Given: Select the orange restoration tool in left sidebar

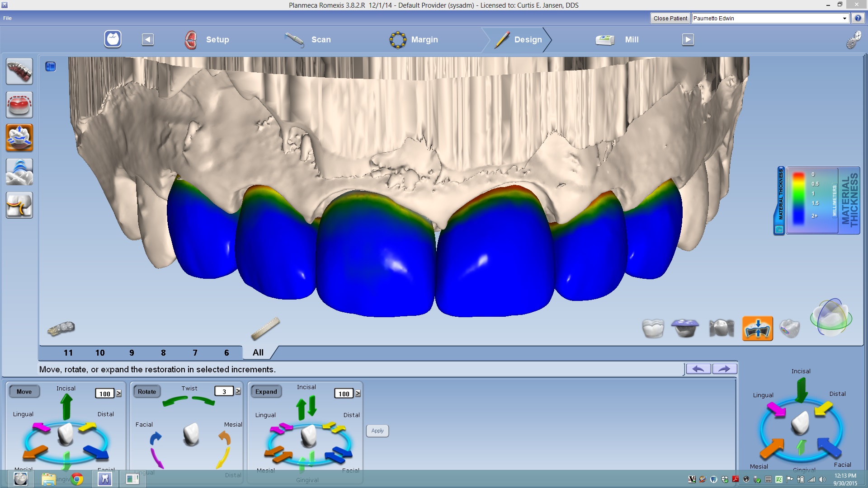Looking at the screenshot, I should [19, 138].
